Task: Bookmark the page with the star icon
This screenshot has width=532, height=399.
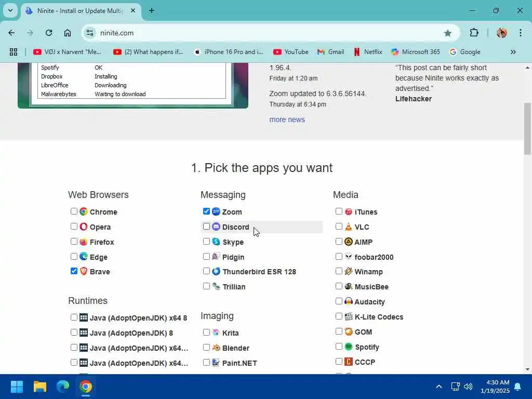Action: [447, 33]
